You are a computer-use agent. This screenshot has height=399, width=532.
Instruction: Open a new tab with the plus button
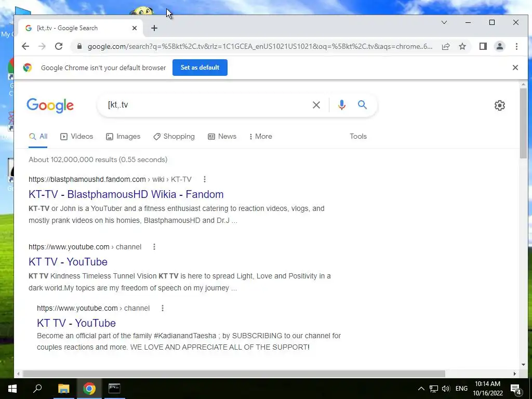pos(154,28)
